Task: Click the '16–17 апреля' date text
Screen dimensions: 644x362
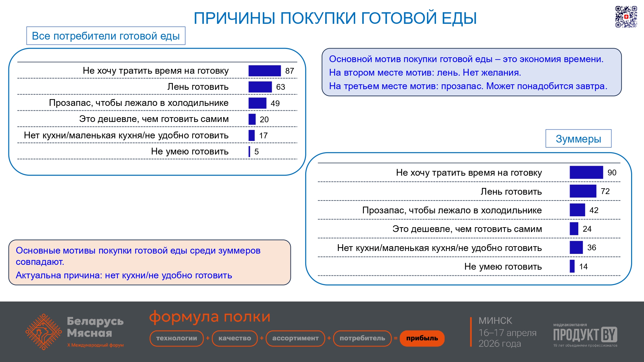Action: click(x=507, y=332)
